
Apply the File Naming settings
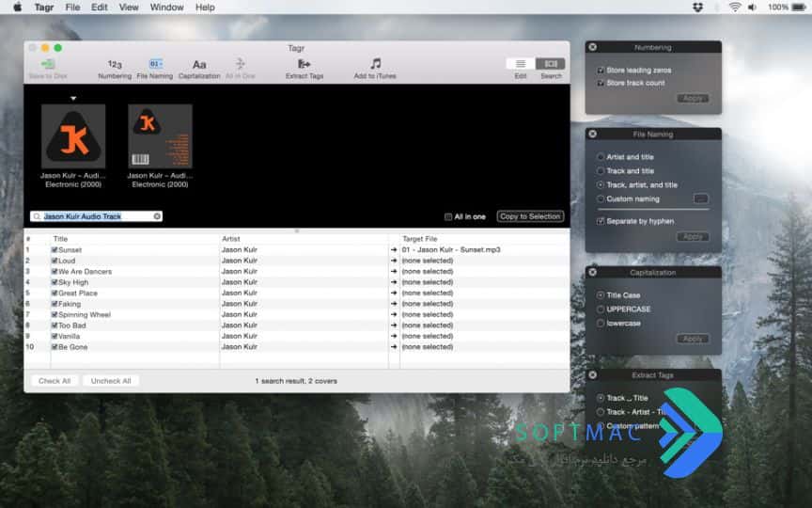point(693,237)
